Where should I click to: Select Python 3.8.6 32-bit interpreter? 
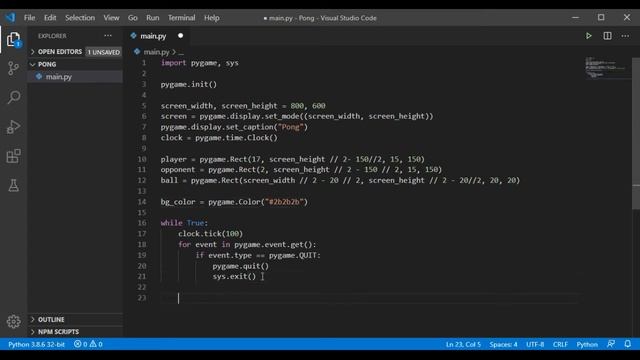(x=36, y=344)
